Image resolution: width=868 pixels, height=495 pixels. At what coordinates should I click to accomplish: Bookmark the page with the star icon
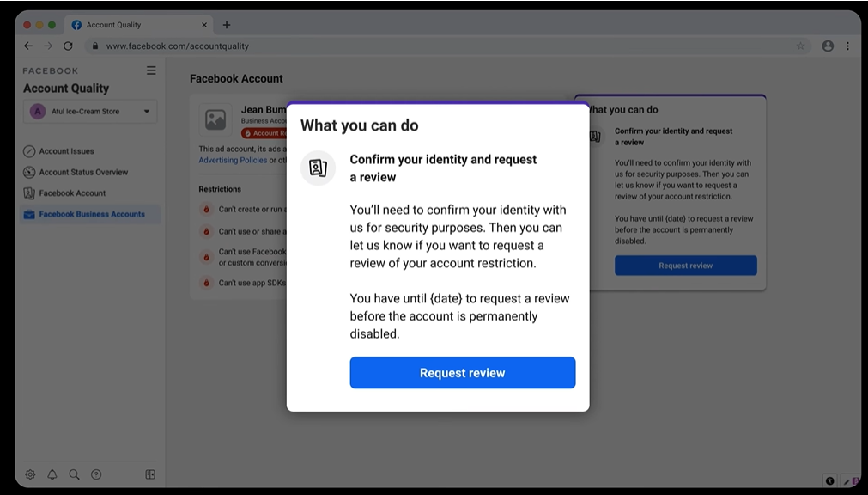(800, 46)
